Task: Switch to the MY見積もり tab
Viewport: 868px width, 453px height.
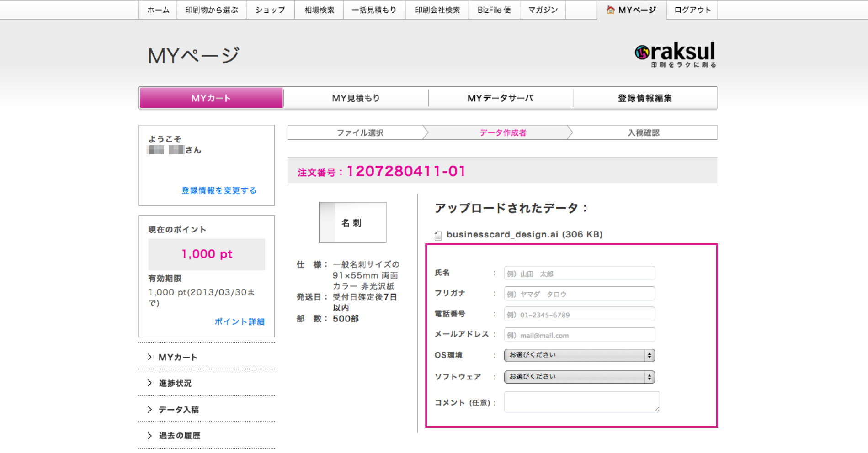Action: [x=356, y=98]
